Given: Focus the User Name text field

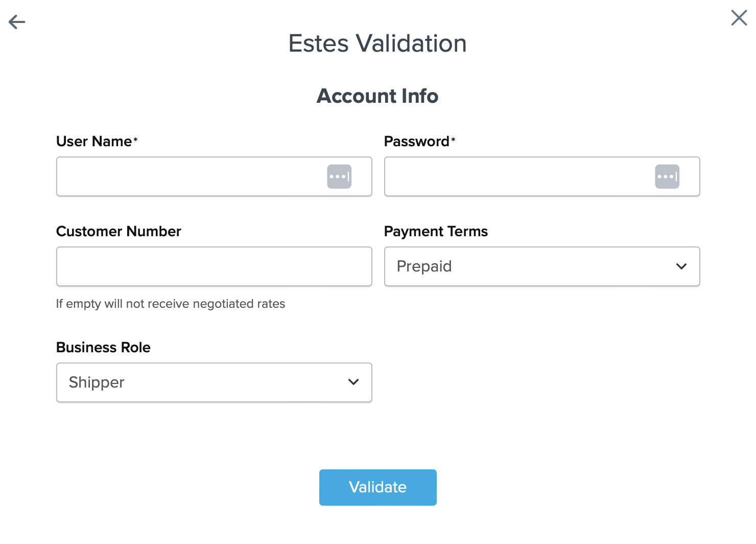Looking at the screenshot, I should [x=190, y=176].
